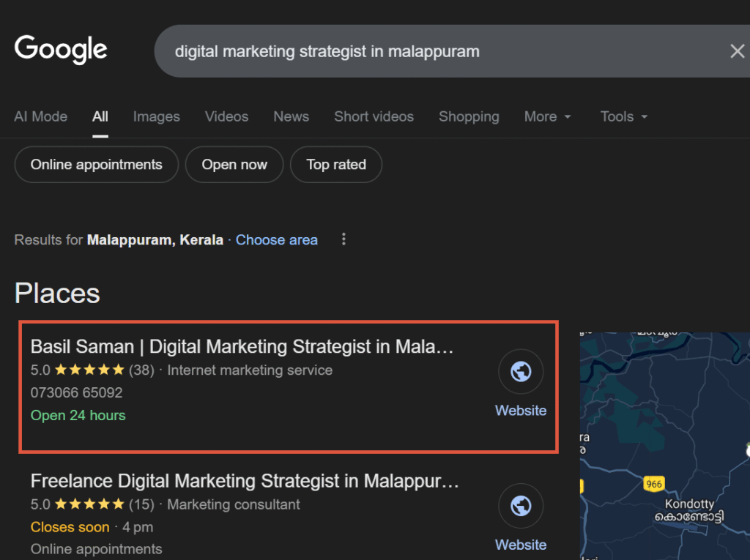Click the 966 highway marker on map
This screenshot has height=560, width=750.
tap(653, 483)
